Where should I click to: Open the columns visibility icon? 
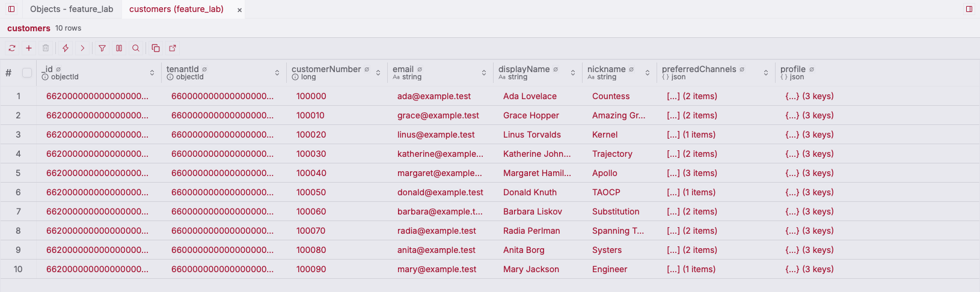point(119,48)
